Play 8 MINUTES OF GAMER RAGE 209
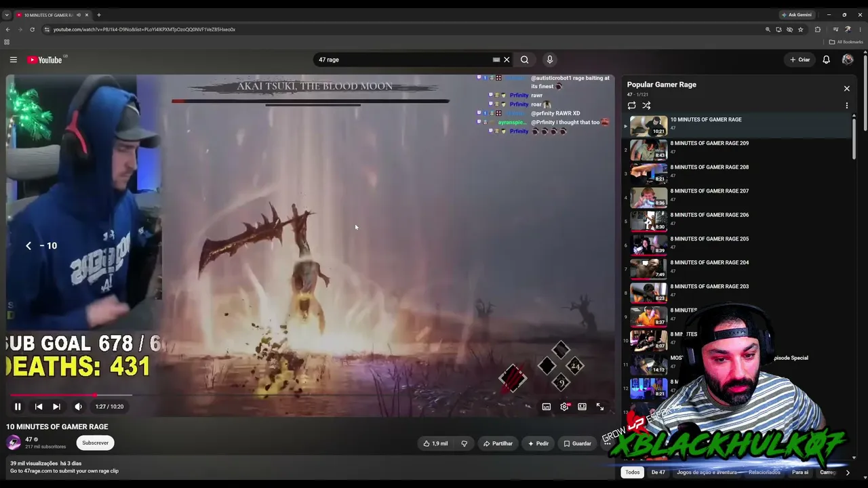This screenshot has height=488, width=868. click(738, 149)
